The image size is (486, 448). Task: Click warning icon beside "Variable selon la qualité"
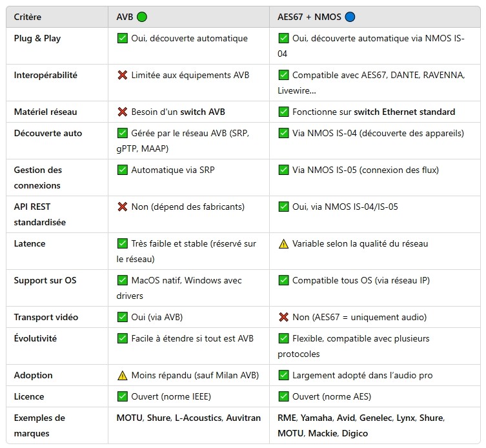click(x=283, y=244)
